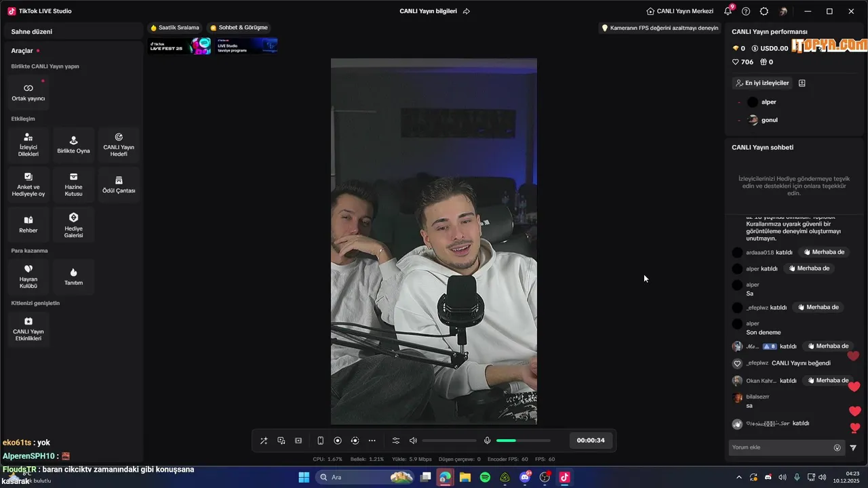The height and width of the screenshot is (488, 868).
Task: Open the emoji picker in comment box
Action: (x=837, y=447)
